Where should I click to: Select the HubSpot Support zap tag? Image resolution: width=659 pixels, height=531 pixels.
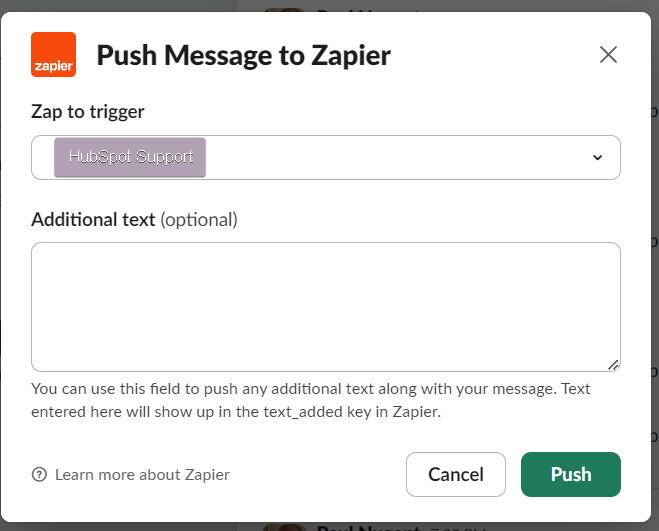click(x=130, y=158)
